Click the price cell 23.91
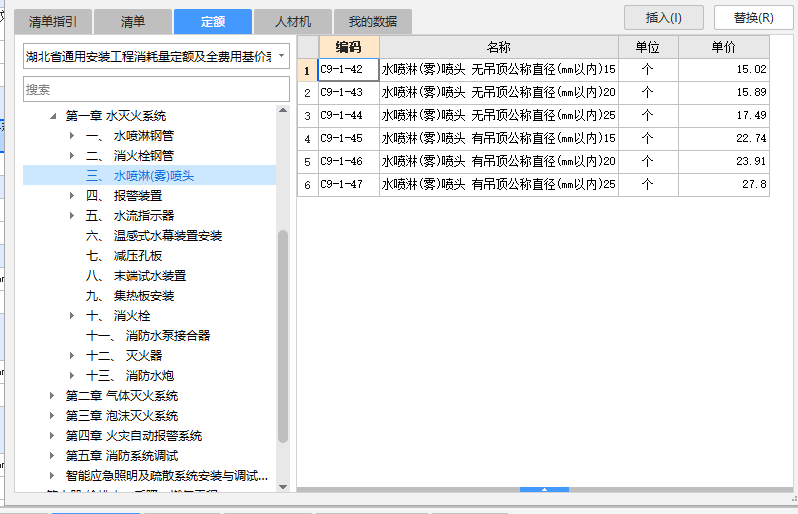 click(724, 161)
